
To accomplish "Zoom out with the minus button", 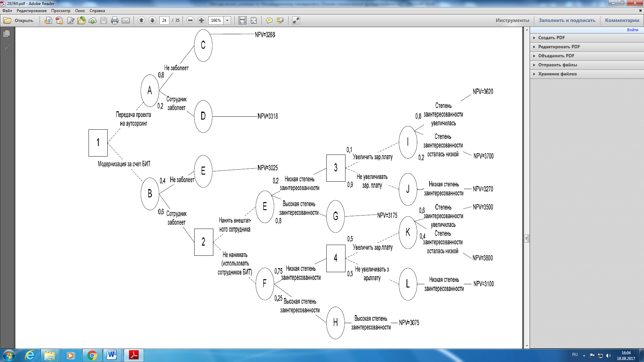I will tap(190, 20).
